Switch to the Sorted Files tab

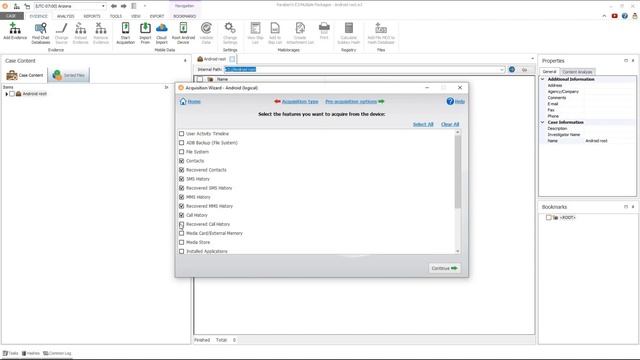pos(69,75)
